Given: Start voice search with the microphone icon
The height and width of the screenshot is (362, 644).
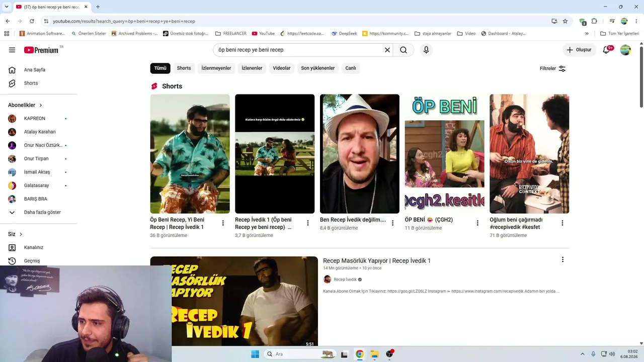Looking at the screenshot, I should click(426, 50).
